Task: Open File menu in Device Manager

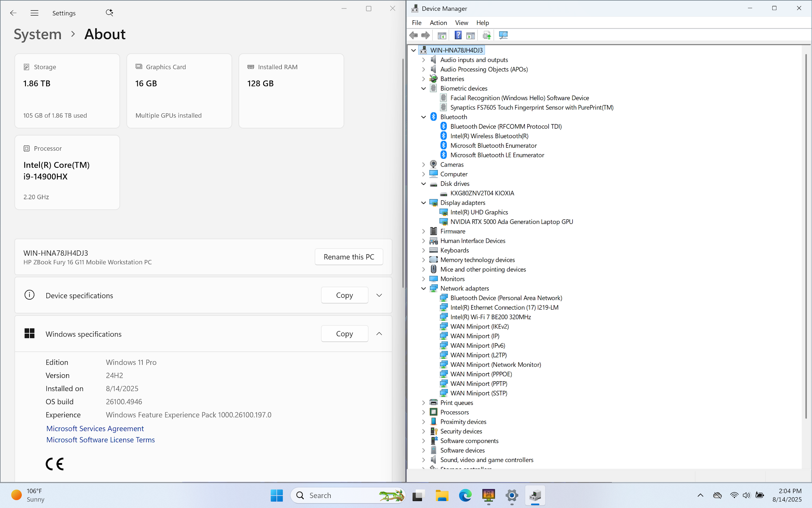Action: [417, 23]
